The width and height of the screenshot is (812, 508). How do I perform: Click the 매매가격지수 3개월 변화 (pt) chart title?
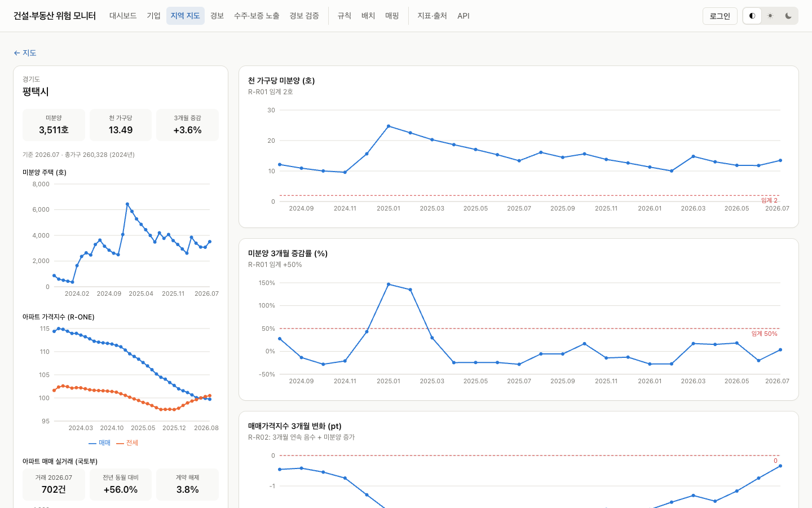tap(295, 426)
